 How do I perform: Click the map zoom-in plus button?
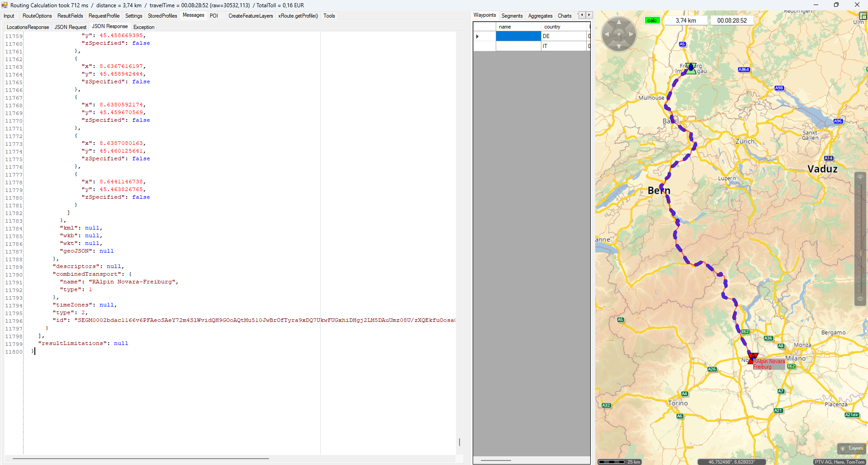[x=860, y=177]
